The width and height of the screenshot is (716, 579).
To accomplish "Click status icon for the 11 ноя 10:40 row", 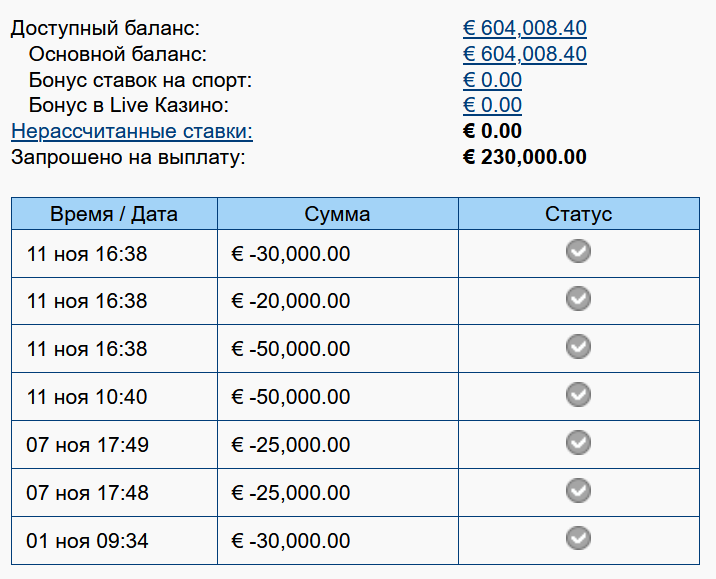I will [578, 394].
